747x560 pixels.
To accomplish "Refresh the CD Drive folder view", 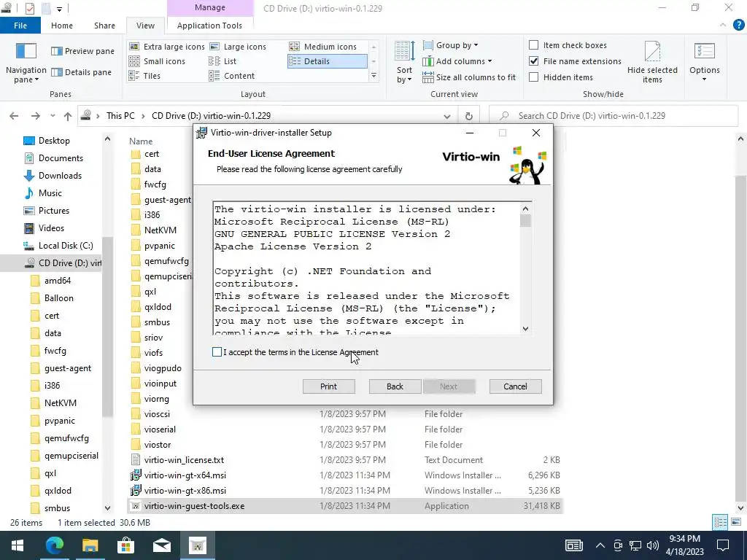I will [x=469, y=116].
